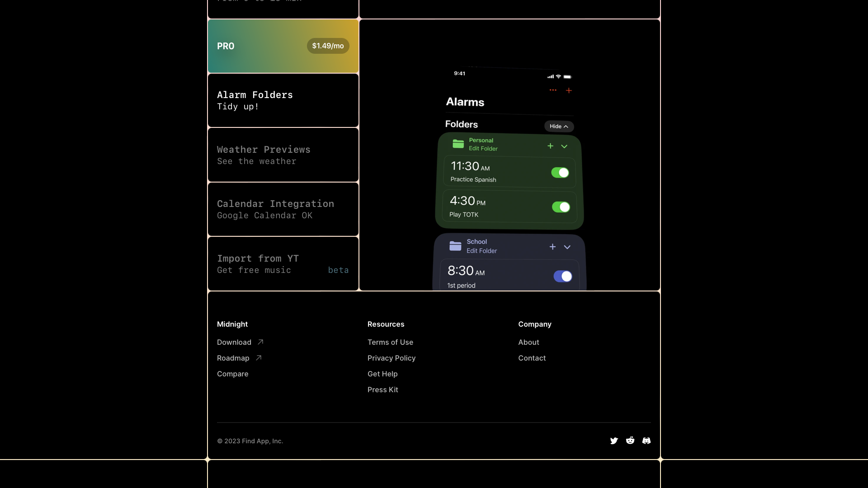Open the Compare link
The height and width of the screenshot is (488, 868).
tap(233, 374)
